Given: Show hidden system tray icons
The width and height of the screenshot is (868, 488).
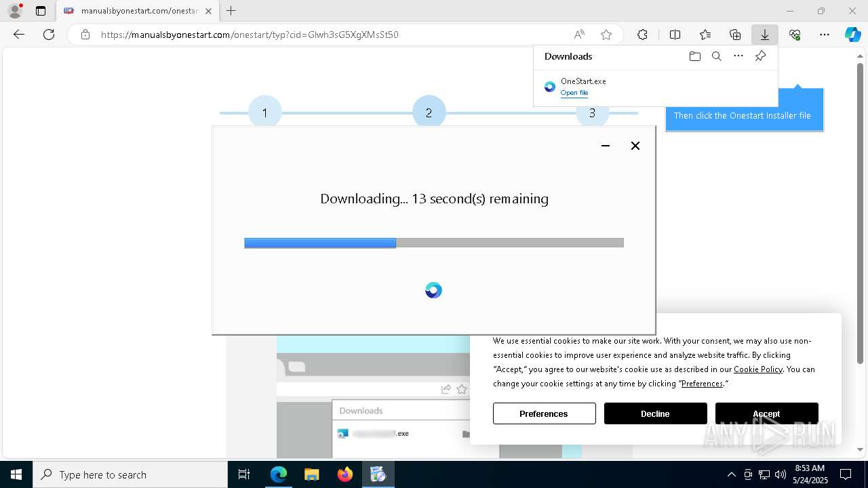Looking at the screenshot, I should (x=731, y=474).
